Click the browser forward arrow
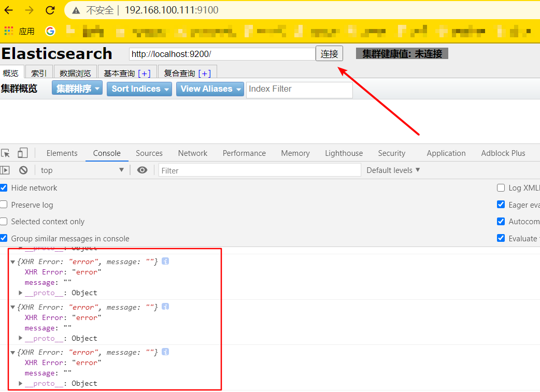Screen dimensions: 540x392 (x=29, y=10)
